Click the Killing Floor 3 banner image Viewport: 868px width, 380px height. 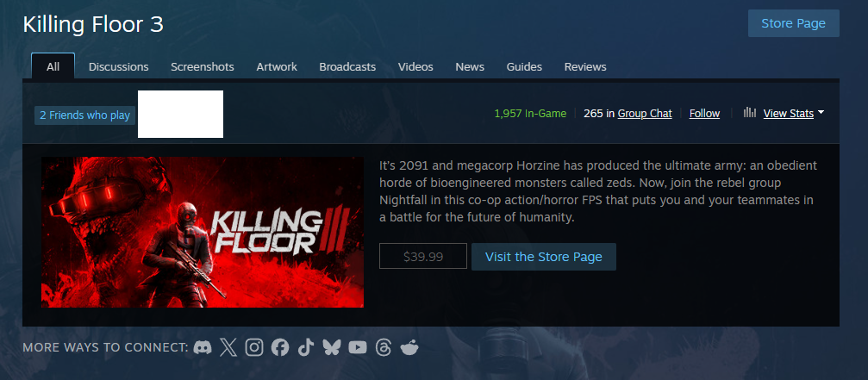tap(202, 233)
